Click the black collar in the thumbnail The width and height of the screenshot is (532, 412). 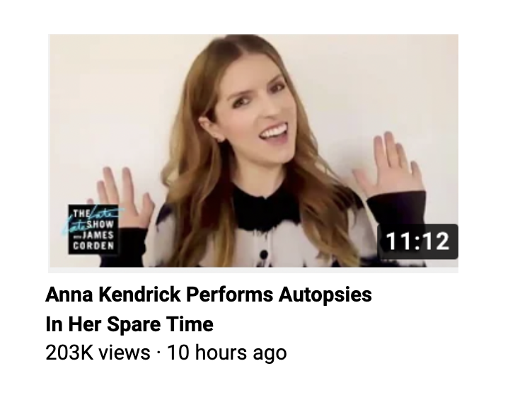point(266,205)
